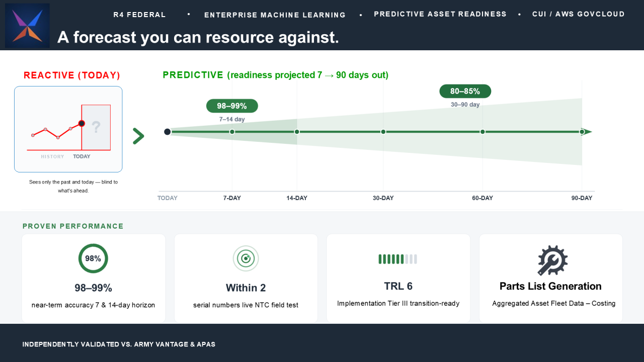
Task: Click the TRL segmented bar icon
Action: click(x=398, y=259)
